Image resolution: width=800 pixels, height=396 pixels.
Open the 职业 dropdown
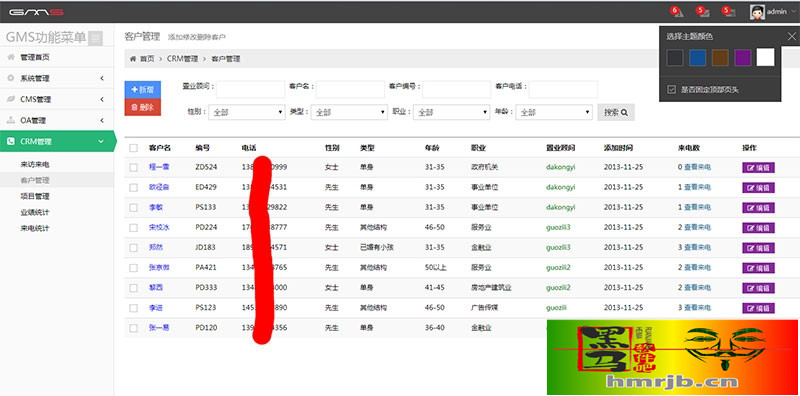452,112
